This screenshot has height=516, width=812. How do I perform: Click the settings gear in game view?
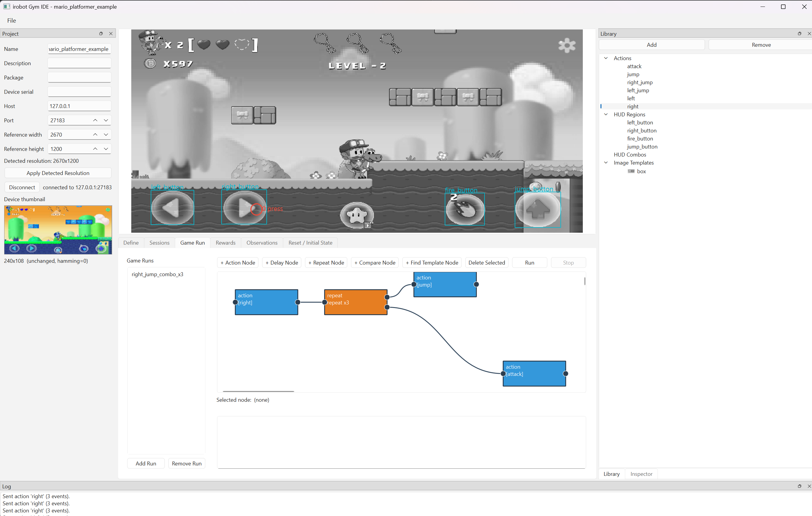point(567,45)
